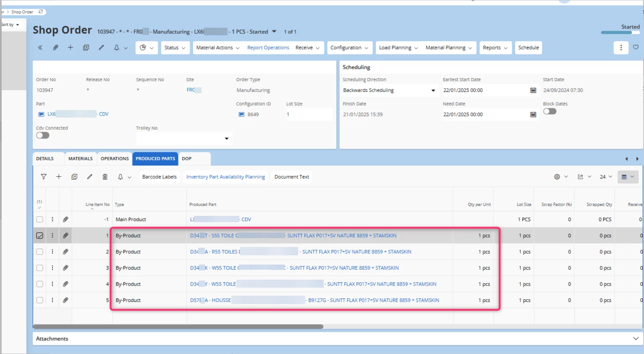
Task: Click bell icon in Produced Parts toolbar
Action: click(120, 177)
